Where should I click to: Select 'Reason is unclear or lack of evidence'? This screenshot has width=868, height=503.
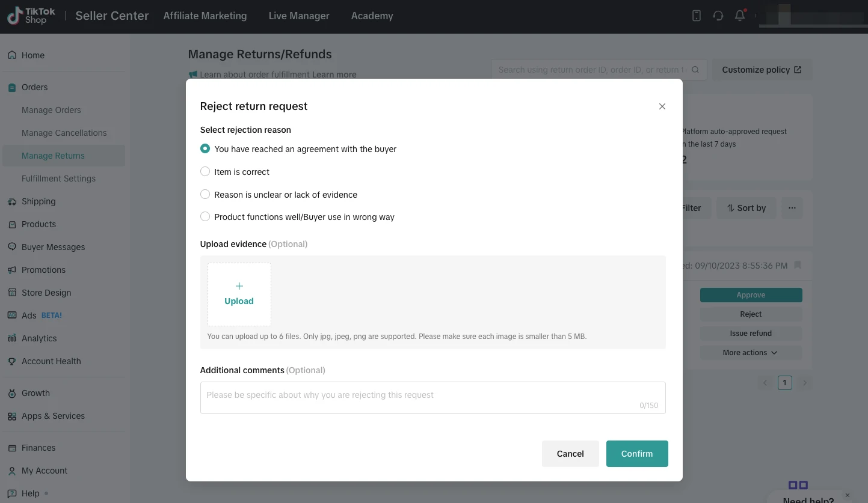[205, 195]
